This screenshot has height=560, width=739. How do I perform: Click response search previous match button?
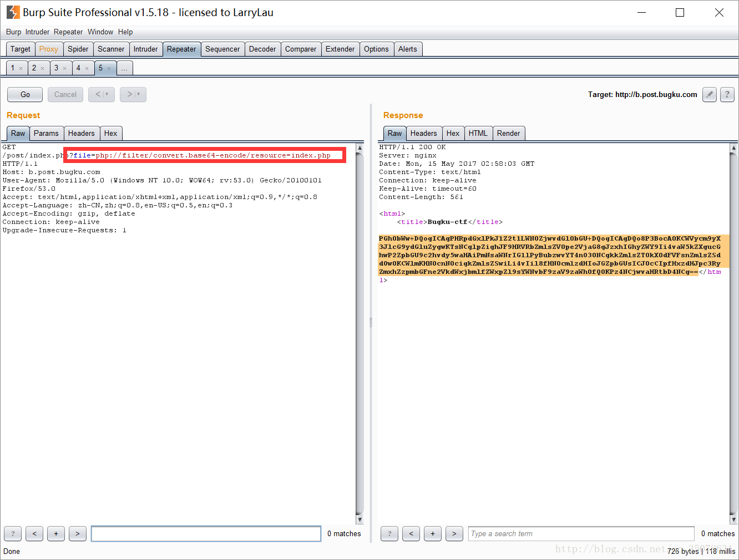point(411,533)
